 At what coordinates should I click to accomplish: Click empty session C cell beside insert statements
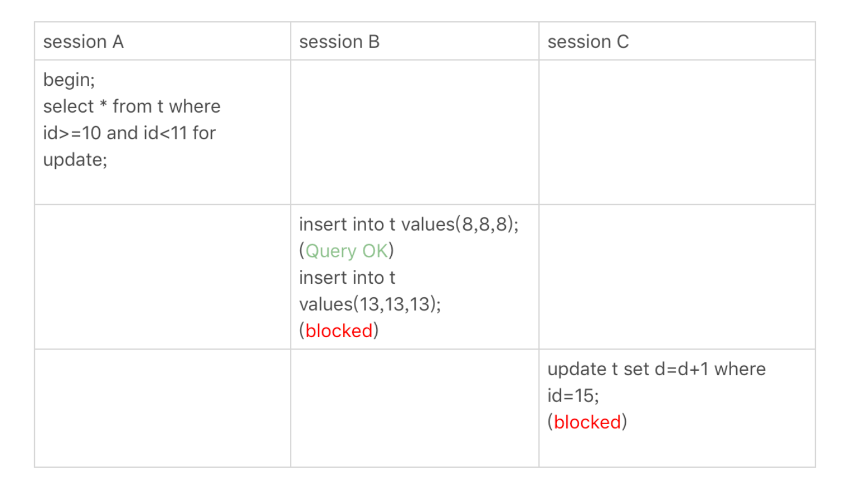[x=677, y=277]
